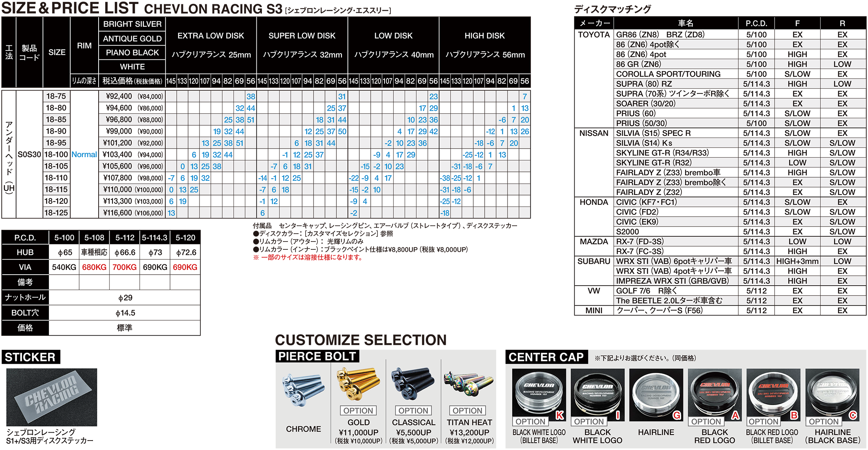Click price ¥103,400 for size 18-100
The width and height of the screenshot is (868, 450).
(117, 154)
